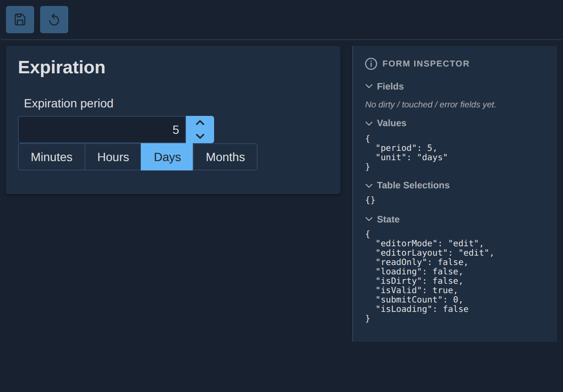Click the "editorMode": "edit" line

click(430, 243)
